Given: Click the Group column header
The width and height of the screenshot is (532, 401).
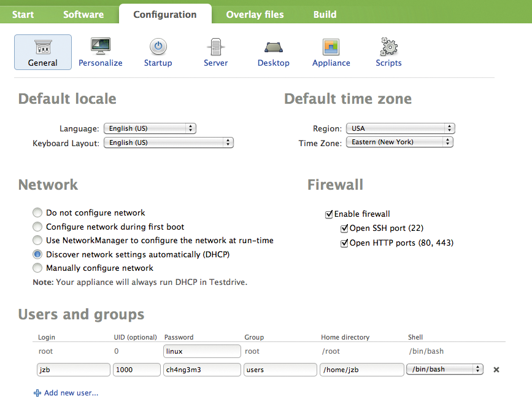Looking at the screenshot, I should pos(254,337).
